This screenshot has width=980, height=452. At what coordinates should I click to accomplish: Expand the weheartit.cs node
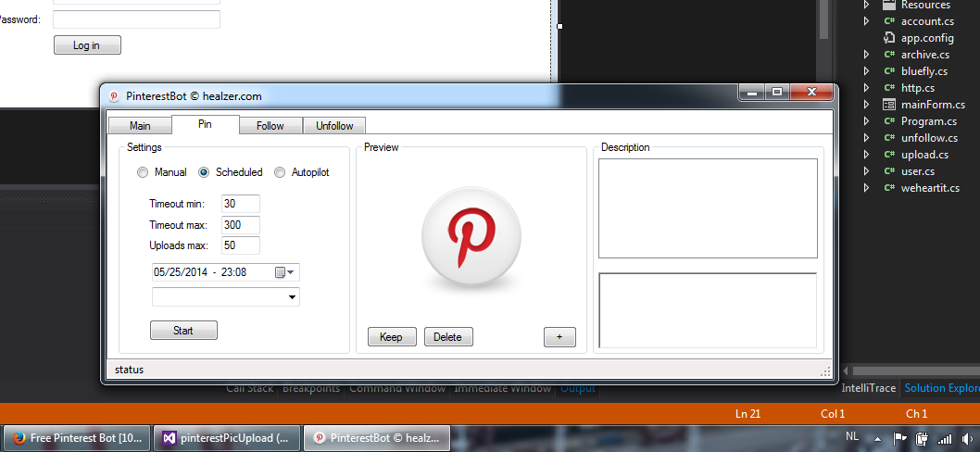(x=866, y=187)
